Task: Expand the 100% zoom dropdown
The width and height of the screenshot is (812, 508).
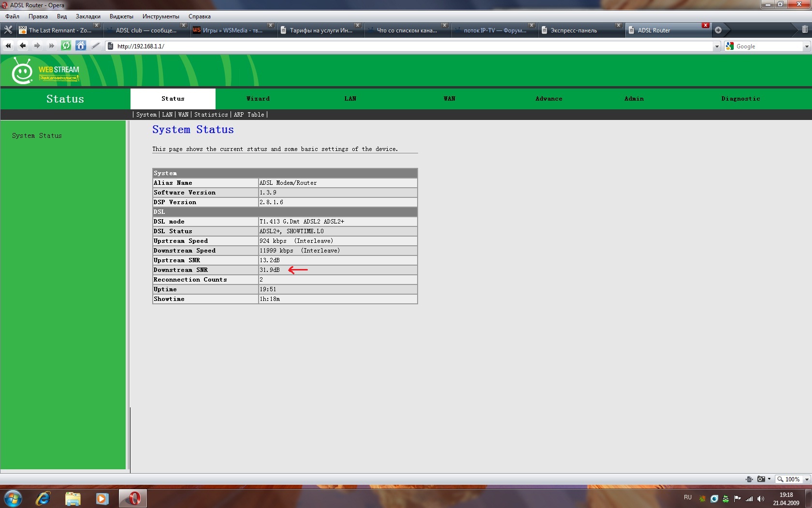Action: point(807,479)
